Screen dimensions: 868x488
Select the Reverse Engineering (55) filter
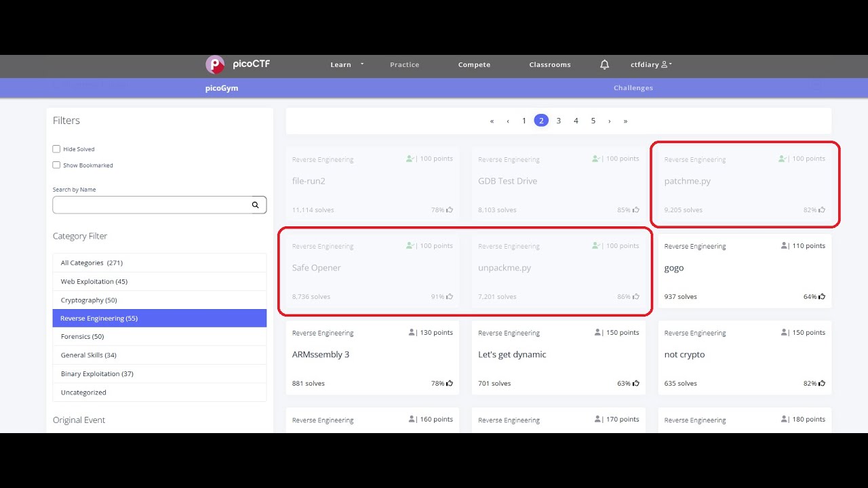[159, 319]
